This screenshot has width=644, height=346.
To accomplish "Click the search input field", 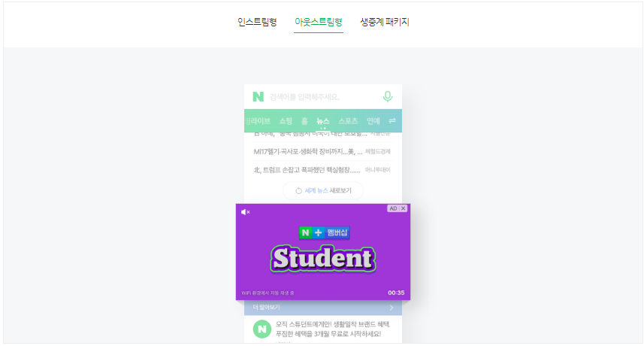I will [322, 97].
